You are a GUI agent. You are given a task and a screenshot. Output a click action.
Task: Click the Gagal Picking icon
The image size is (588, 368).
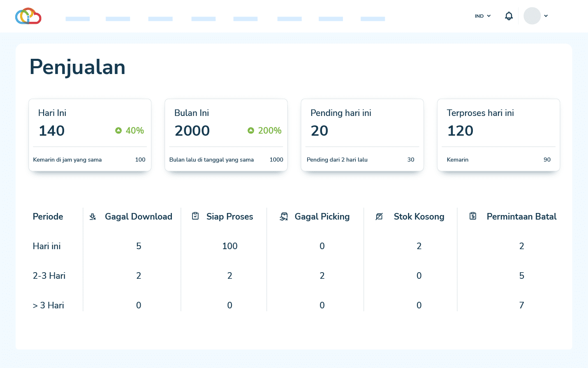(x=284, y=217)
